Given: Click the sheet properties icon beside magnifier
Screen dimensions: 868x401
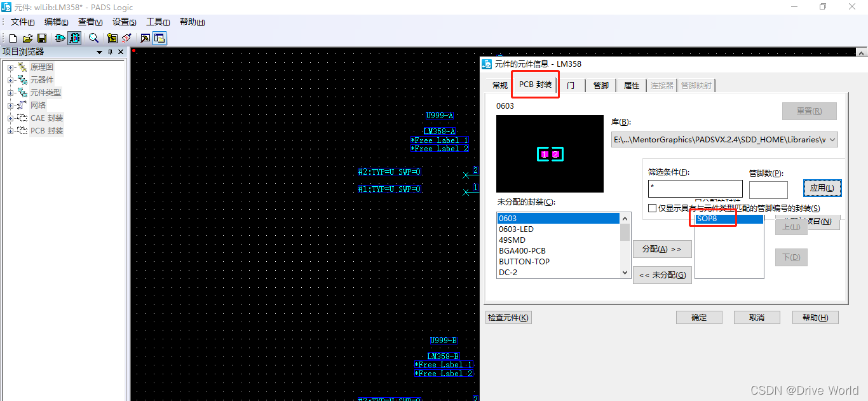Looking at the screenshot, I should tap(112, 38).
